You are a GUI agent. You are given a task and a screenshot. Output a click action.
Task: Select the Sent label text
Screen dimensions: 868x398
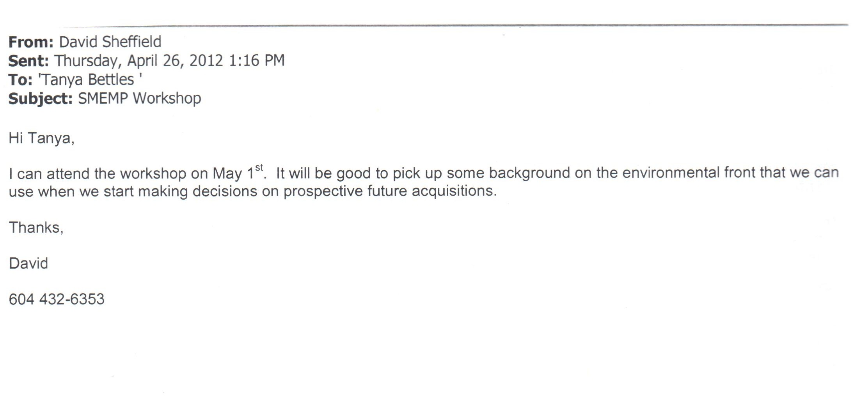[x=28, y=61]
